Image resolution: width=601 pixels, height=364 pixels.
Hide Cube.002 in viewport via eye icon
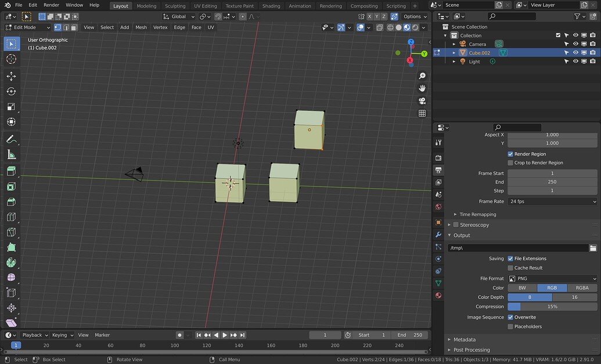575,52
